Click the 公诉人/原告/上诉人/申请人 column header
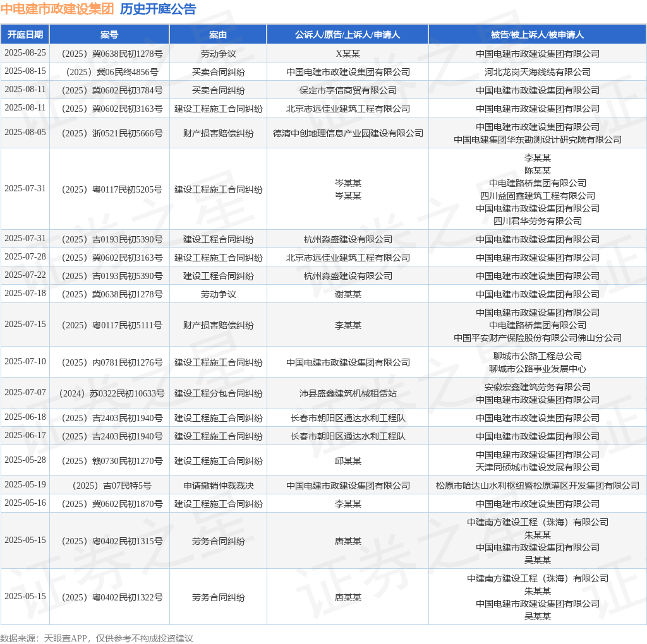Viewport: 647px width, 644px height. click(x=348, y=35)
